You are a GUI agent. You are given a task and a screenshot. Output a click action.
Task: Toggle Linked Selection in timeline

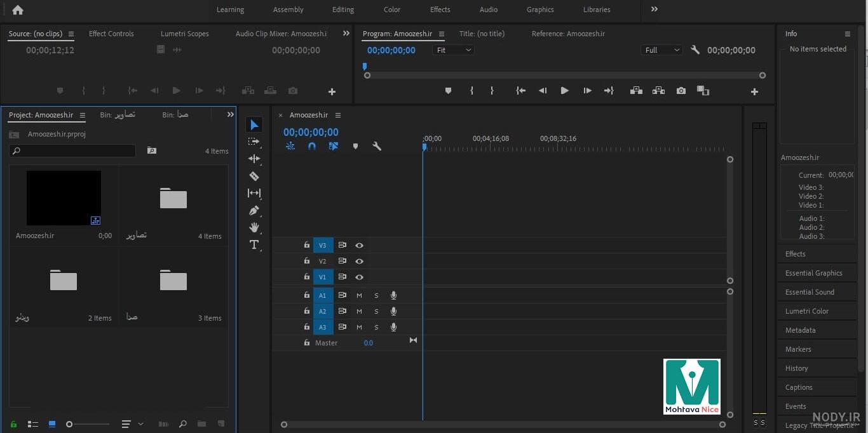tap(334, 146)
